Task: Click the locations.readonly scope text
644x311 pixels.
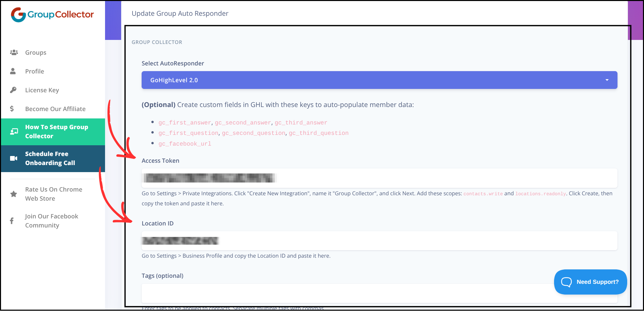Action: [541, 194]
